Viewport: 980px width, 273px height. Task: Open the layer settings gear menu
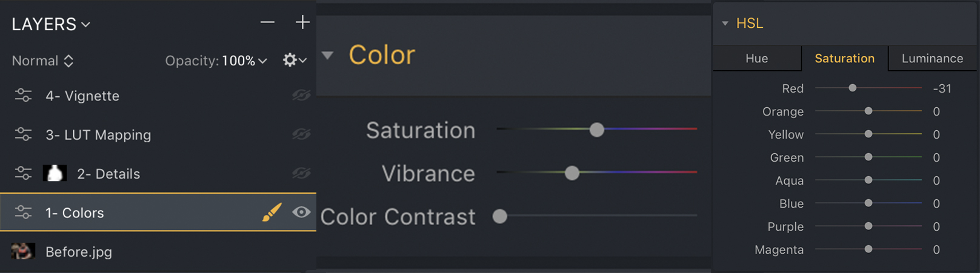pos(294,60)
